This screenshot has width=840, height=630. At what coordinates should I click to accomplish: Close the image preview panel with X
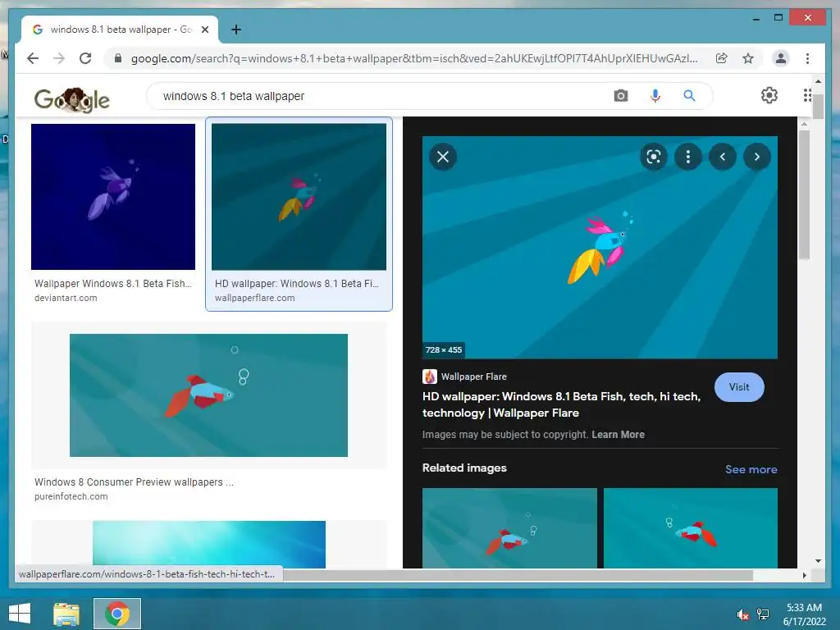tap(442, 157)
